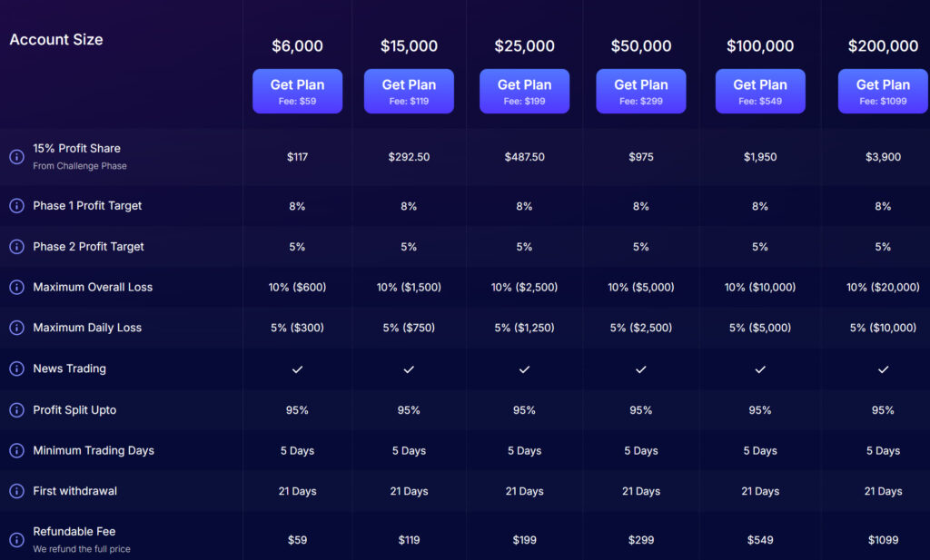930x560 pixels.
Task: Click News Trading checkmark in $200,000 column
Action: coord(883,369)
